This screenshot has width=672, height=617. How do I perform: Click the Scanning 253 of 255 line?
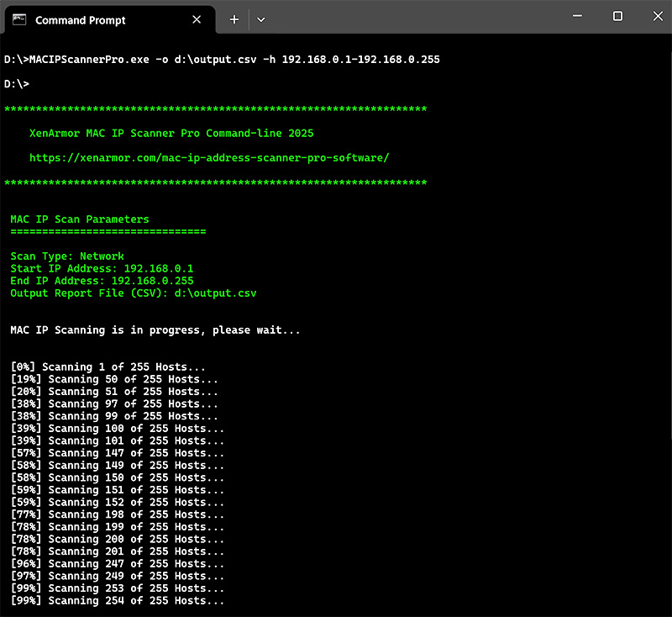118,588
